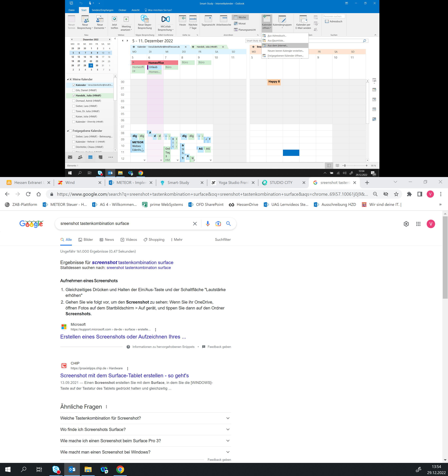448x476 pixels.
Task: Uncheck Handzik, Julia (HMdF) calendar
Action: pyautogui.click(x=74, y=96)
